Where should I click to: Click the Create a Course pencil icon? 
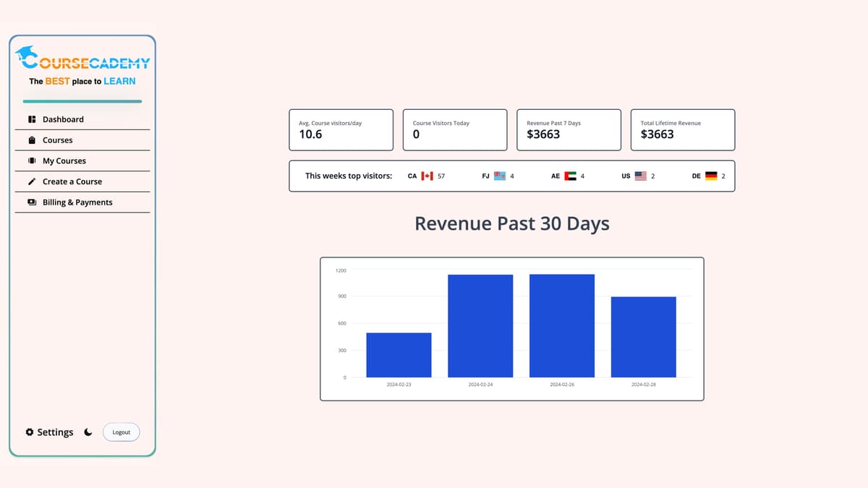[32, 181]
